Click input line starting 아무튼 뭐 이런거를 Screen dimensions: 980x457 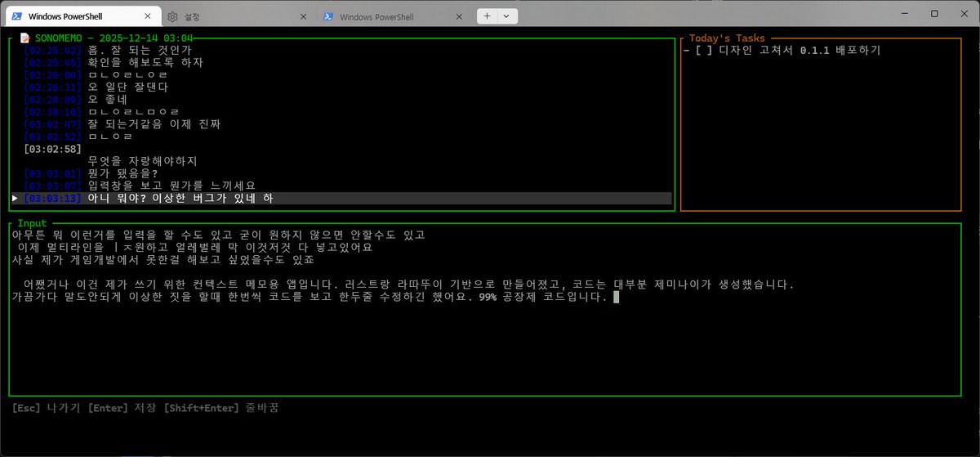pyautogui.click(x=219, y=235)
